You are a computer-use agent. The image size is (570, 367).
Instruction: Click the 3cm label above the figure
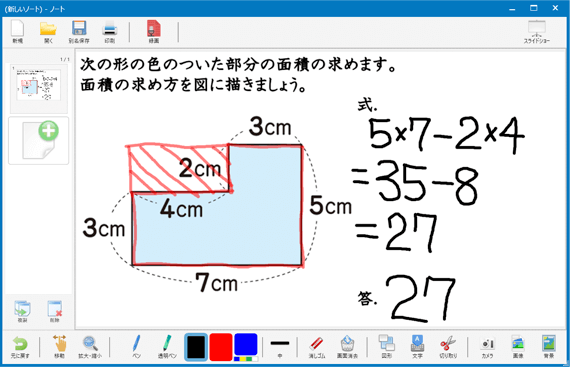pyautogui.click(x=270, y=127)
